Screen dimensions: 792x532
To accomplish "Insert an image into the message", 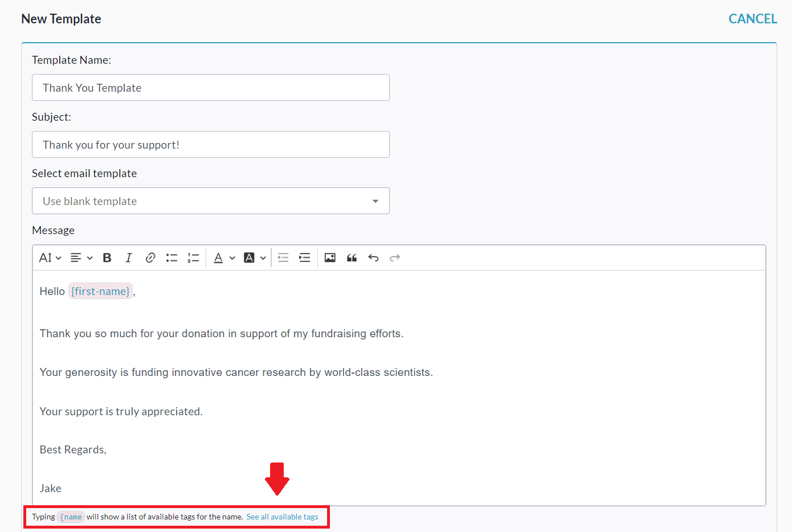I will coord(330,258).
